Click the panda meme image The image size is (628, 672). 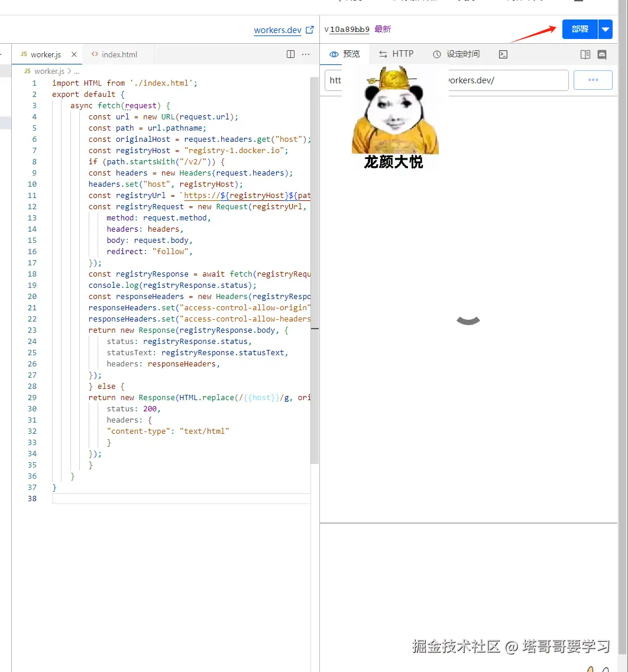[395, 118]
